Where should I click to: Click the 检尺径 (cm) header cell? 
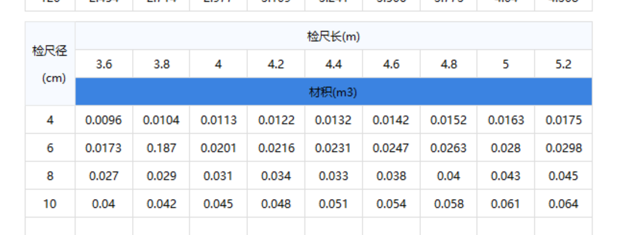(50, 64)
